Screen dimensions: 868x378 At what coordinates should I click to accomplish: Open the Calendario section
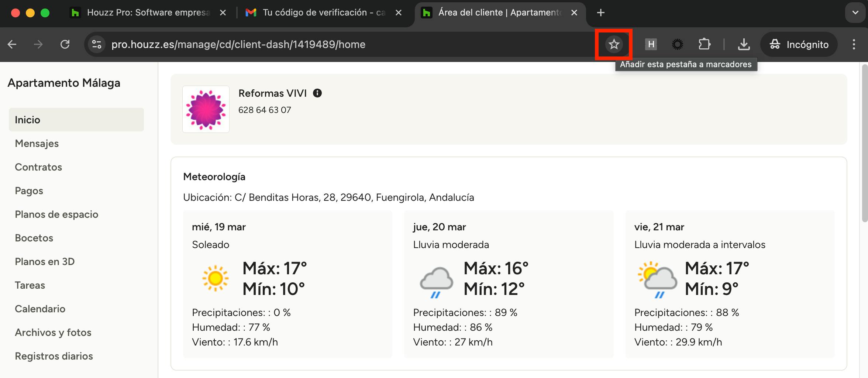[40, 309]
